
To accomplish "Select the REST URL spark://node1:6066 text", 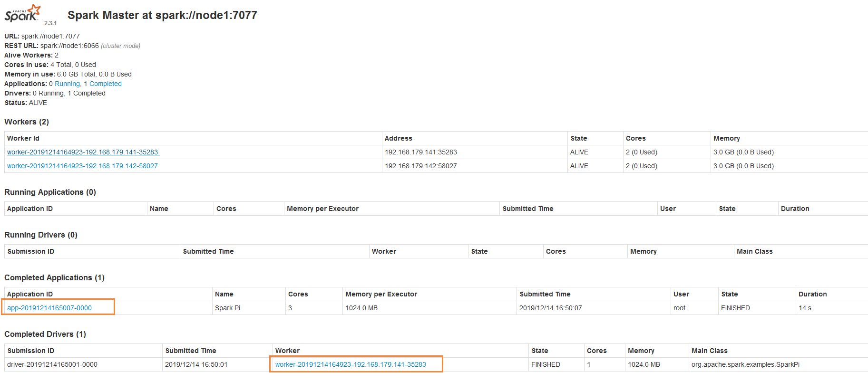I will tap(69, 46).
